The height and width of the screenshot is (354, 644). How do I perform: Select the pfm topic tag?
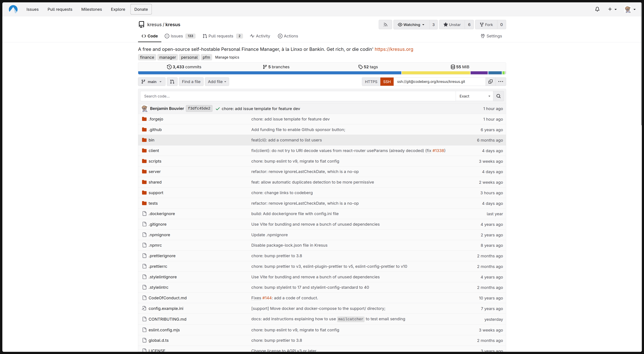pyautogui.click(x=206, y=57)
